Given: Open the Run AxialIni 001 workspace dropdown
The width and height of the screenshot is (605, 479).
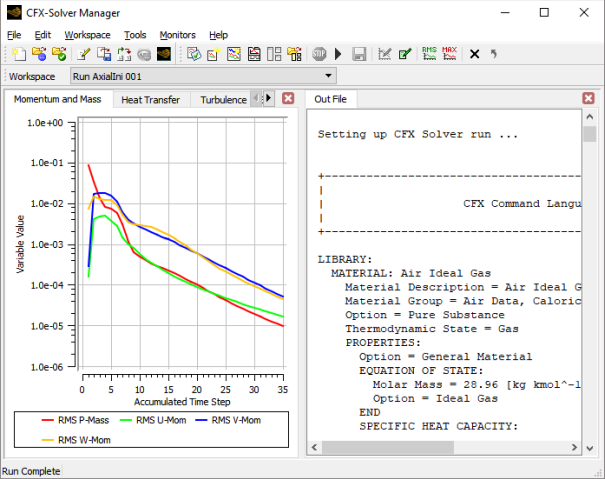Looking at the screenshot, I should coord(203,76).
